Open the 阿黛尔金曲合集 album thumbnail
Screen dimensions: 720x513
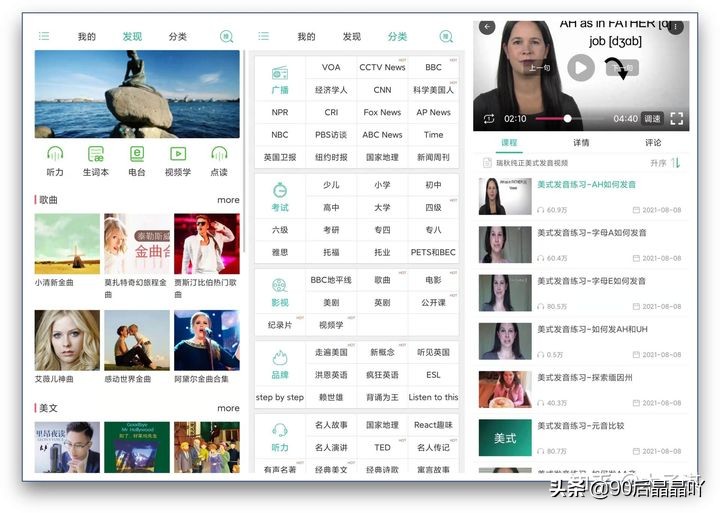click(x=207, y=340)
